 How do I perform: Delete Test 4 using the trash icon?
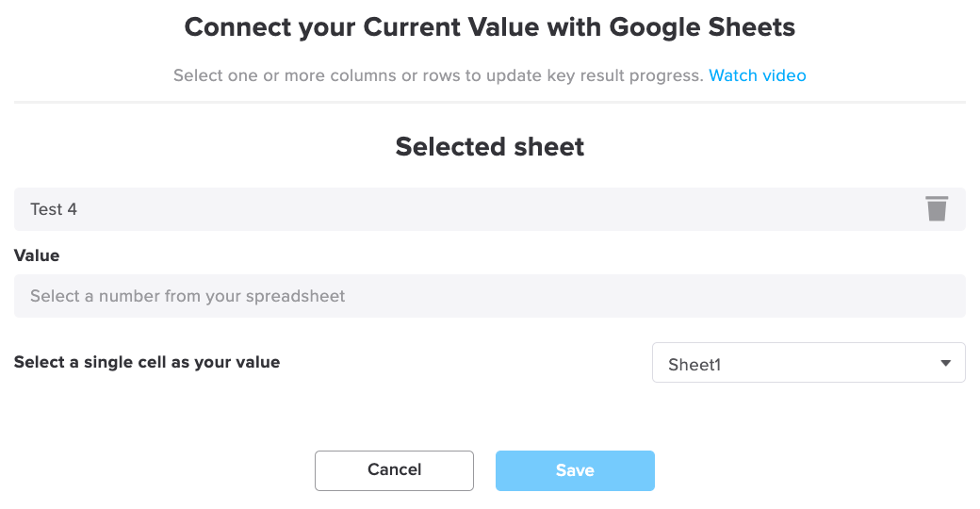pos(937,209)
